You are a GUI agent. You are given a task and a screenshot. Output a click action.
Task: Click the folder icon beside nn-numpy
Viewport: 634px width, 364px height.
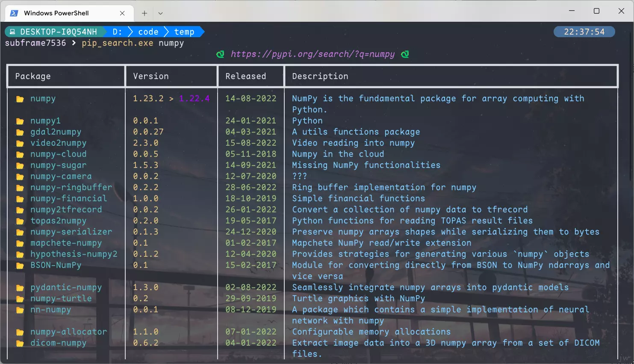pos(20,310)
